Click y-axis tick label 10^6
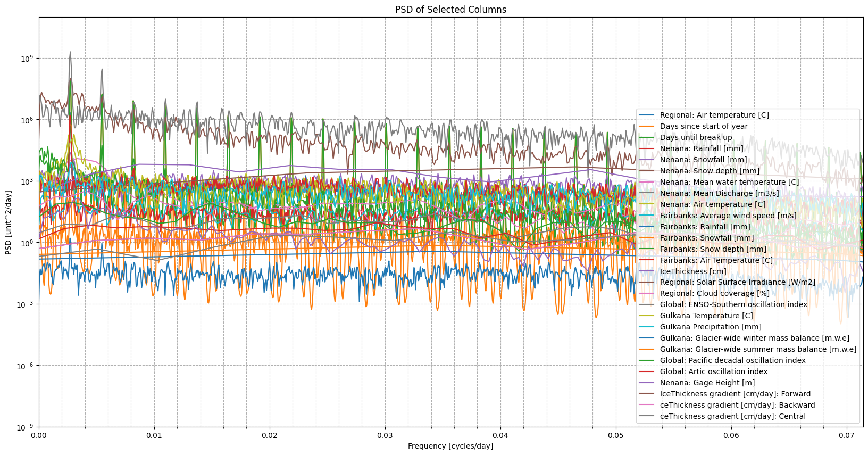Screen dimensions: 868x455 [x=27, y=120]
